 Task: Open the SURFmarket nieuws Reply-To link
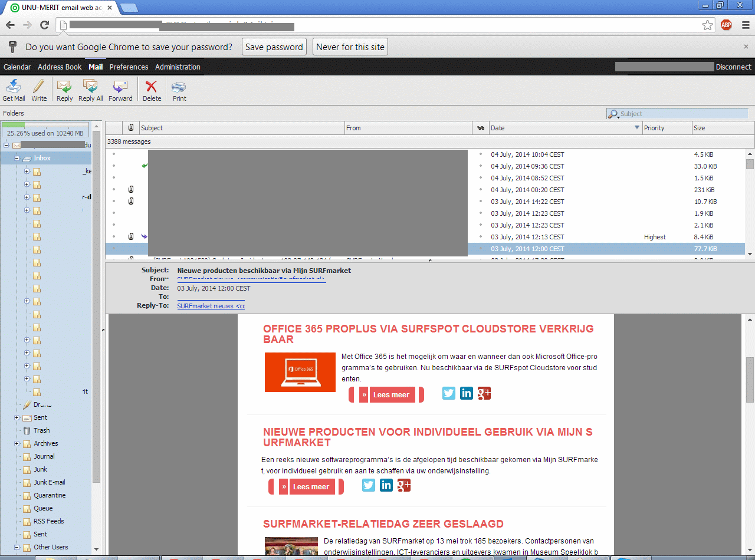(211, 307)
